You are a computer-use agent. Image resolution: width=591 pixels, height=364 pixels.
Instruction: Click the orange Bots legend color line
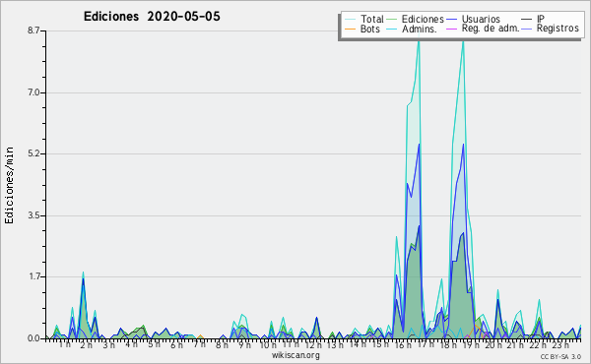350,29
